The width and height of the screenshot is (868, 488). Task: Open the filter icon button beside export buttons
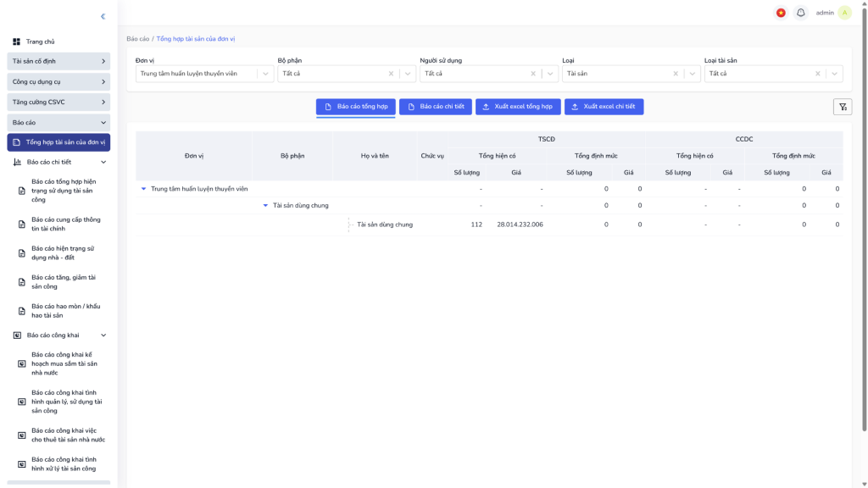pyautogui.click(x=842, y=107)
